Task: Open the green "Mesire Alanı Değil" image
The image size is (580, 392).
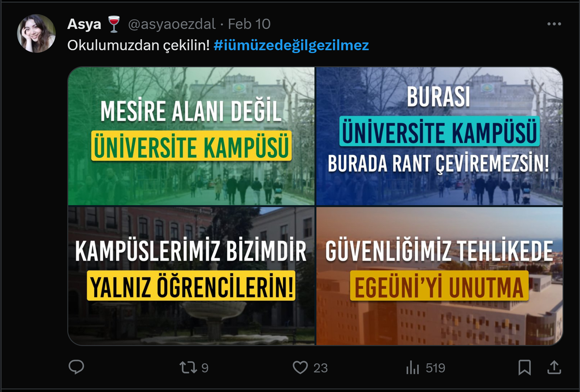Action: 191,136
